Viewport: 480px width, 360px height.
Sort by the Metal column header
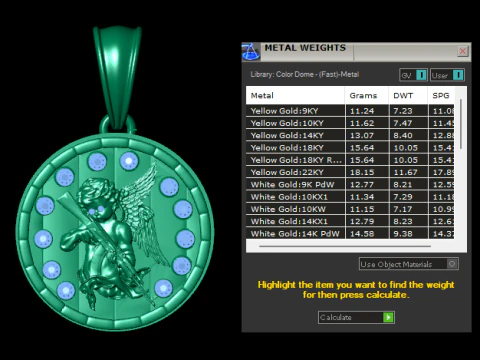click(295, 96)
